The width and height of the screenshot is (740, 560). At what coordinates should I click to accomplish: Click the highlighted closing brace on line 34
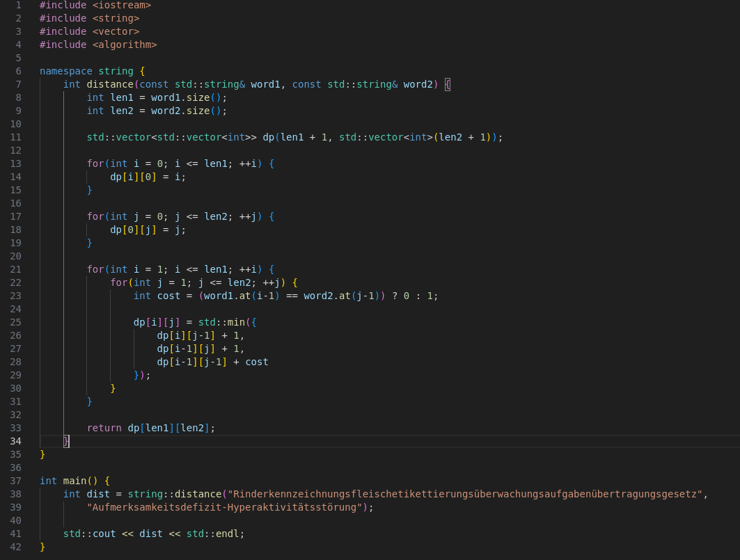tap(66, 441)
